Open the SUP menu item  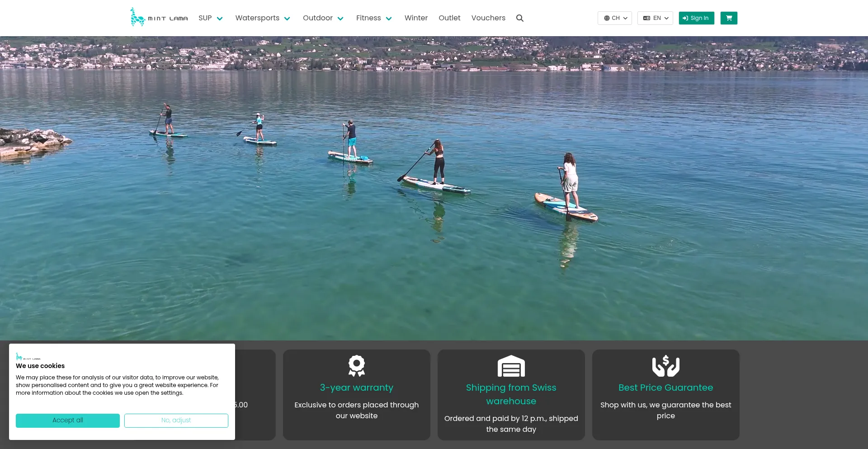coord(205,18)
